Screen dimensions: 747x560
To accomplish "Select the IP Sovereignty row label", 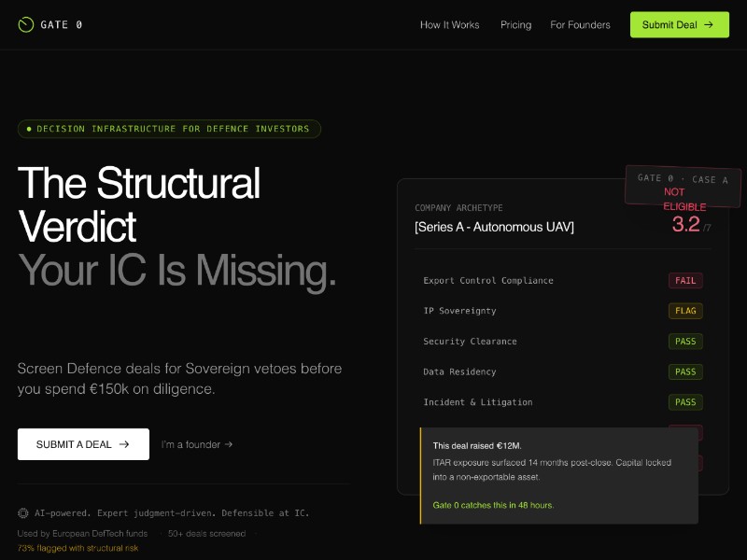I will 459,311.
